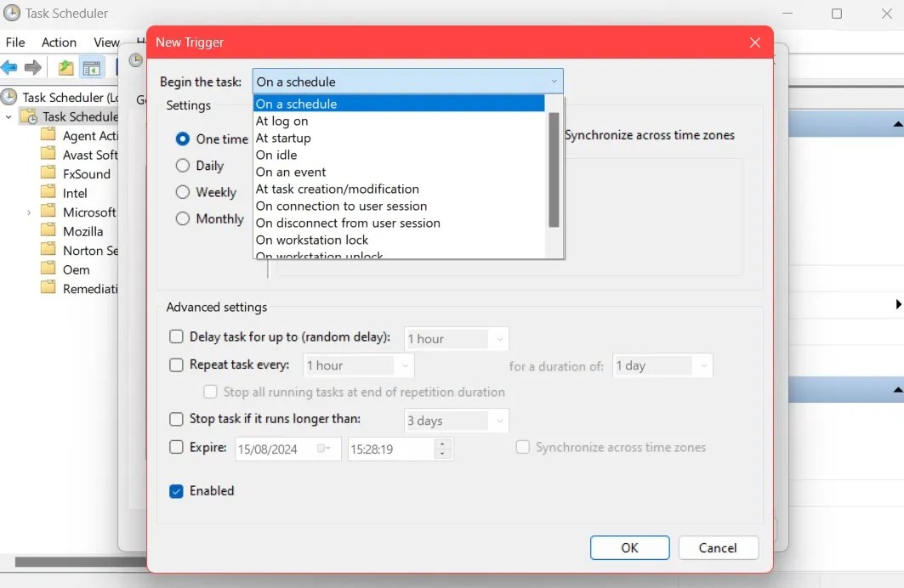Click the forward arrow toolbar icon
The height and width of the screenshot is (588, 904).
[32, 68]
